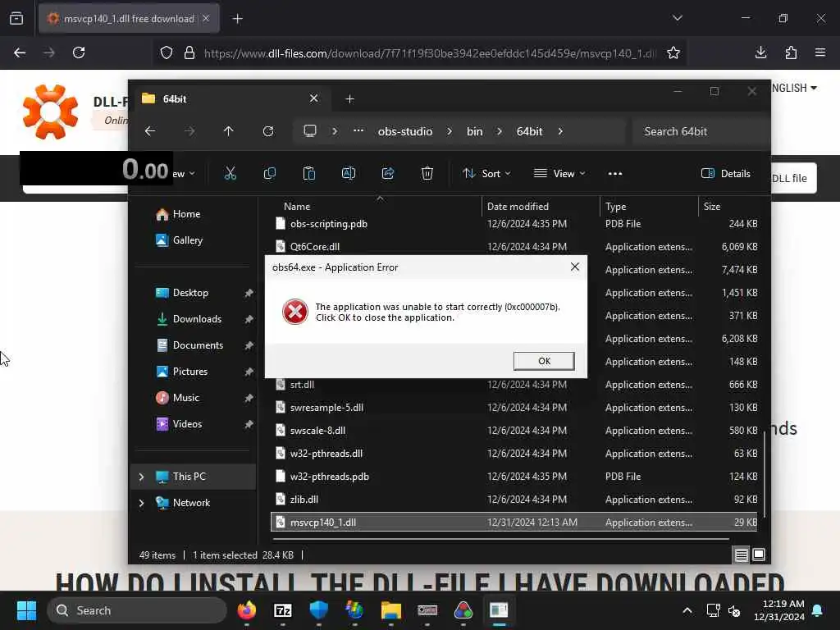Image resolution: width=840 pixels, height=630 pixels.
Task: Select file msvcp140_1.dll
Action: pos(514,523)
